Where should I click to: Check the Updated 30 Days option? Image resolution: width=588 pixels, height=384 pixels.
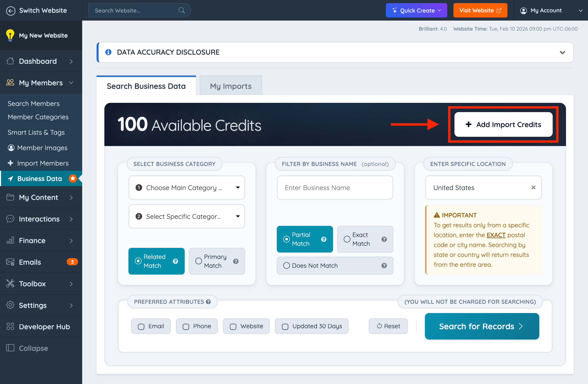[285, 326]
